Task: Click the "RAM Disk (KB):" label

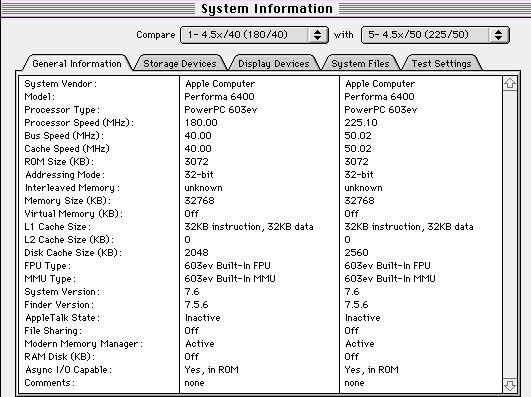Action: tap(60, 357)
